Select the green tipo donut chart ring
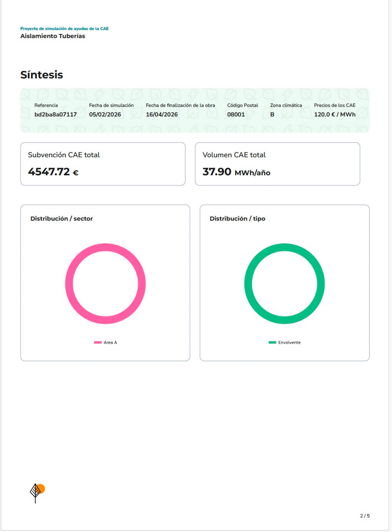Screen dimensions: 392x532 (x=248, y=284)
